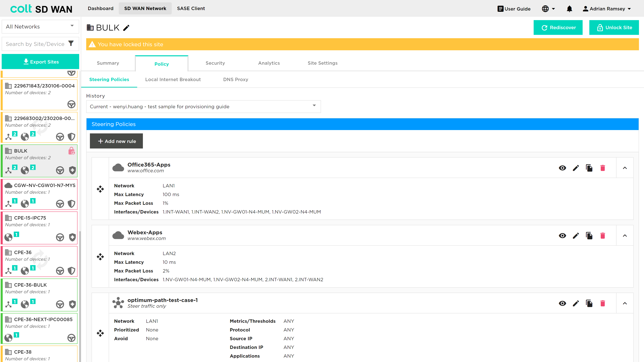Open All Networks dropdown
Screen dimensions: 644x362
[40, 26]
